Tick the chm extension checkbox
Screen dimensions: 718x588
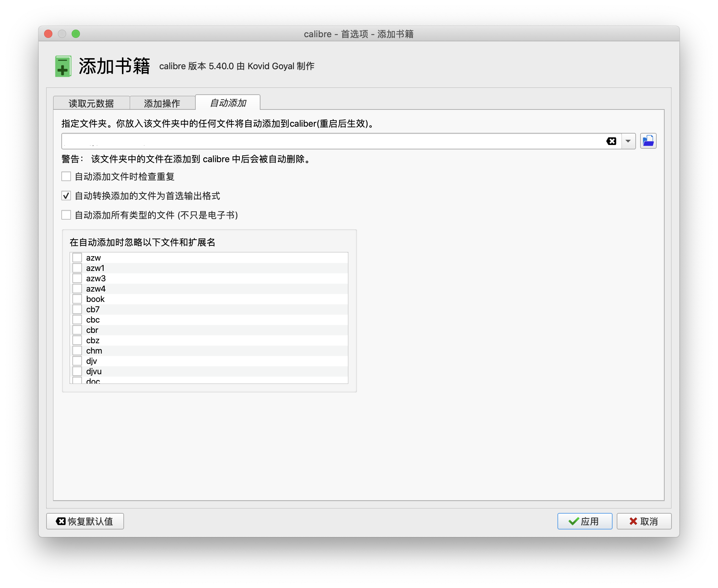coord(77,351)
